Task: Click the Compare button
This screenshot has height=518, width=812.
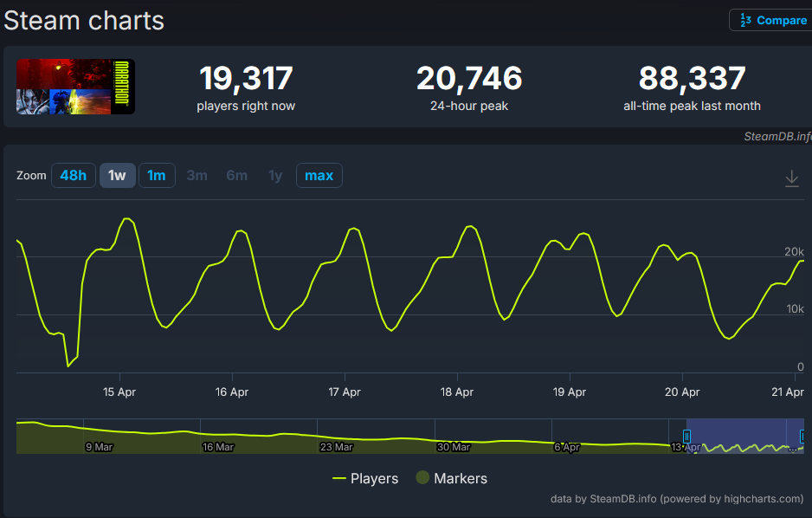Action: click(x=771, y=20)
